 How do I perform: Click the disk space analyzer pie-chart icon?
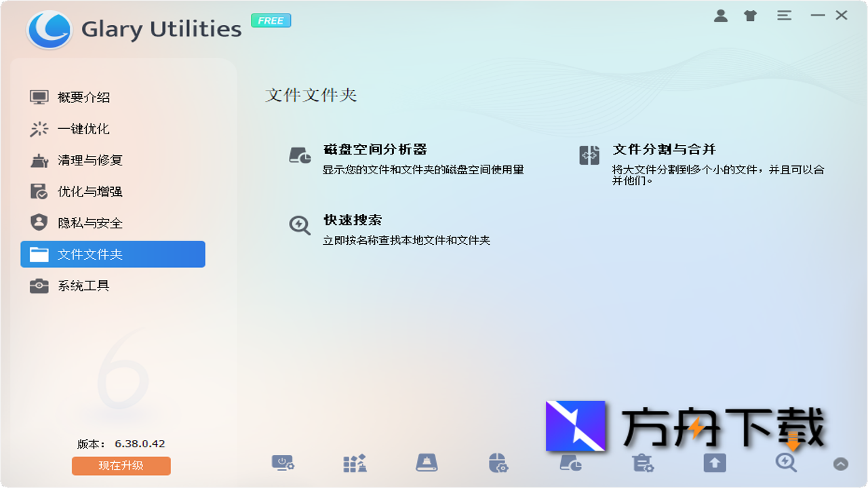click(x=300, y=155)
